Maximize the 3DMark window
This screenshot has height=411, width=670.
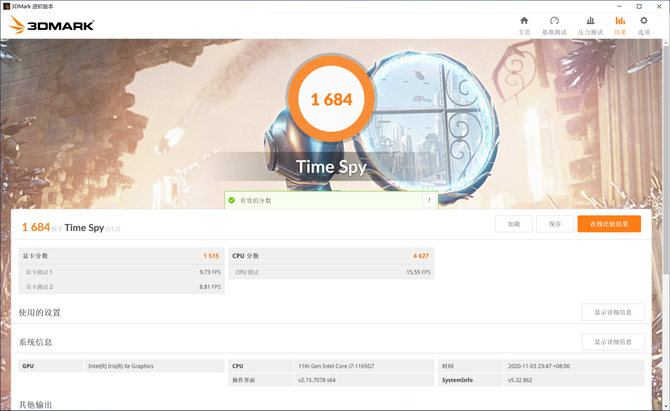coord(639,5)
